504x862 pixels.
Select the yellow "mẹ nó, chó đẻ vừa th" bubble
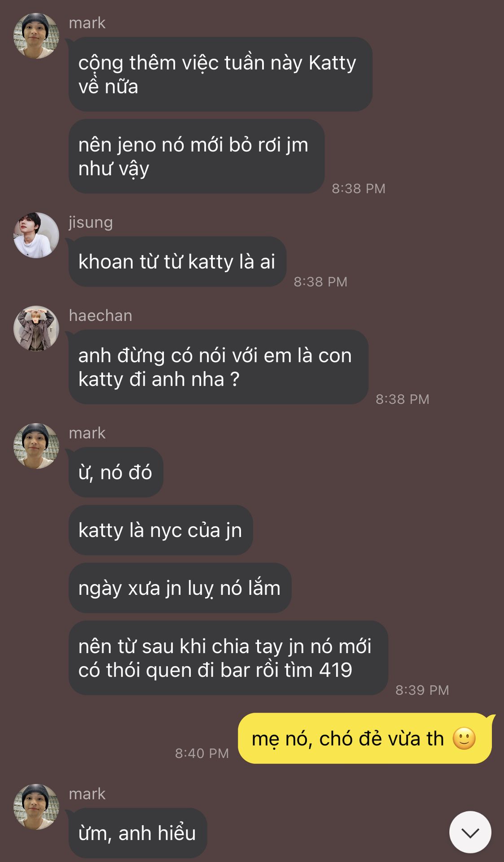point(365,739)
